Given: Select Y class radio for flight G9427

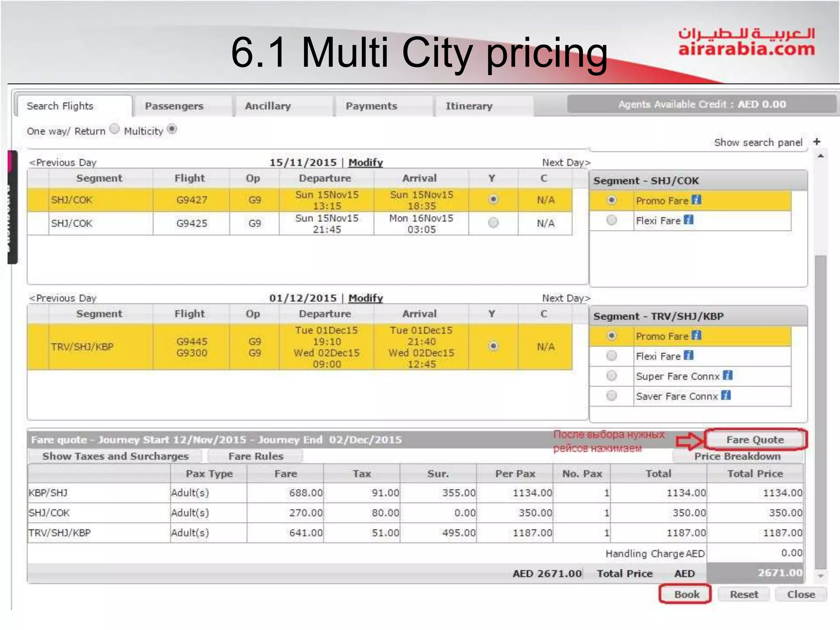Looking at the screenshot, I should point(493,199).
